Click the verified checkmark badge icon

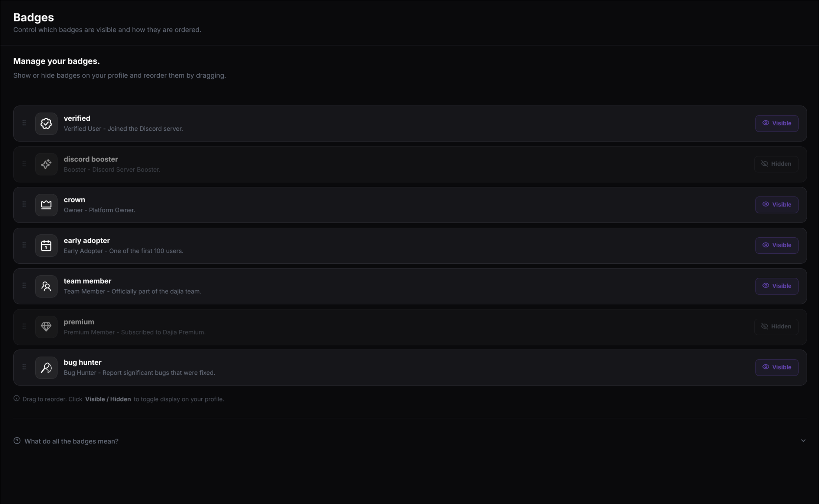click(x=46, y=123)
